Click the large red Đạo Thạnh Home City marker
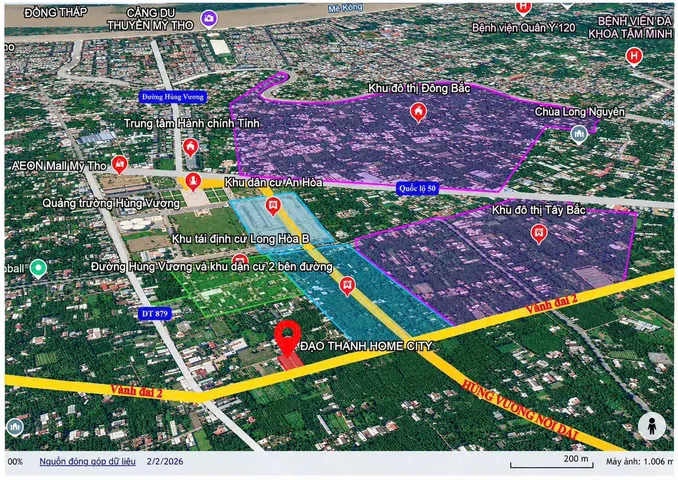Viewport: 678px width, 480px height. [288, 339]
